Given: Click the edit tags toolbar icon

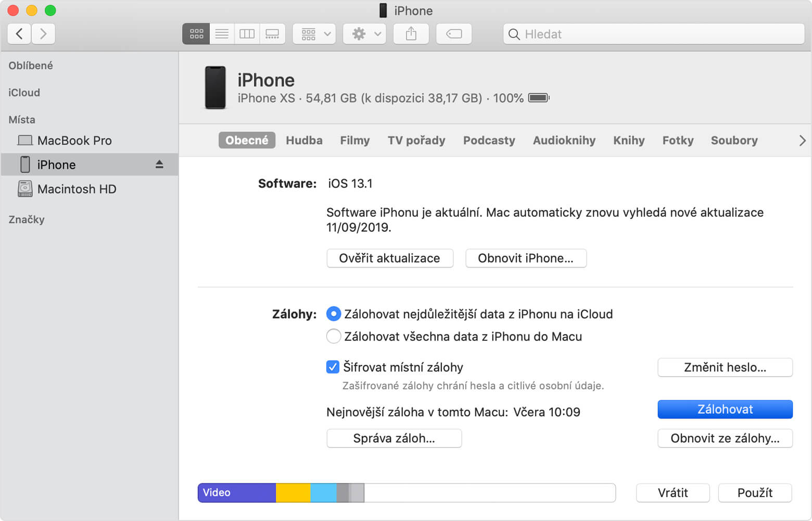Looking at the screenshot, I should tap(454, 34).
